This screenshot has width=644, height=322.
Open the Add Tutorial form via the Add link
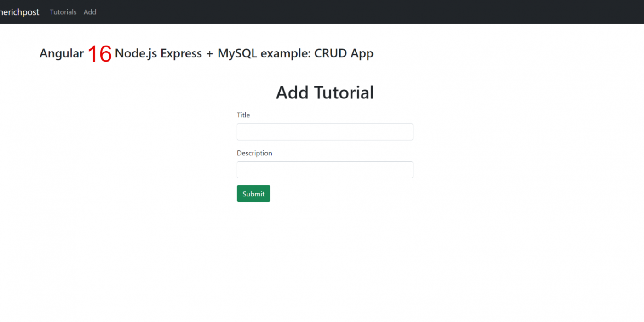90,12
